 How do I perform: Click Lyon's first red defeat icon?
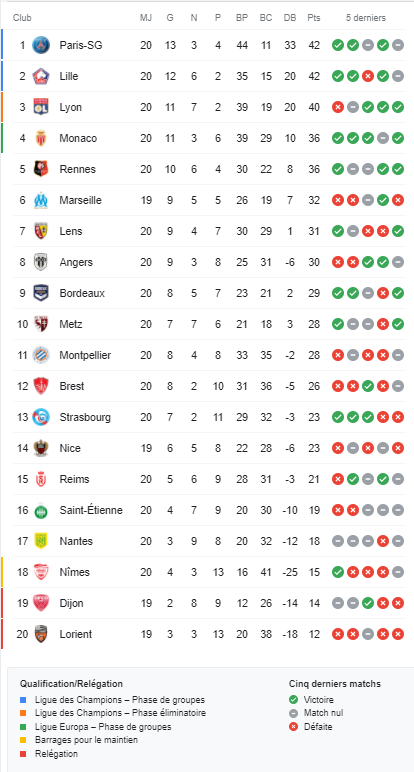pos(338,107)
